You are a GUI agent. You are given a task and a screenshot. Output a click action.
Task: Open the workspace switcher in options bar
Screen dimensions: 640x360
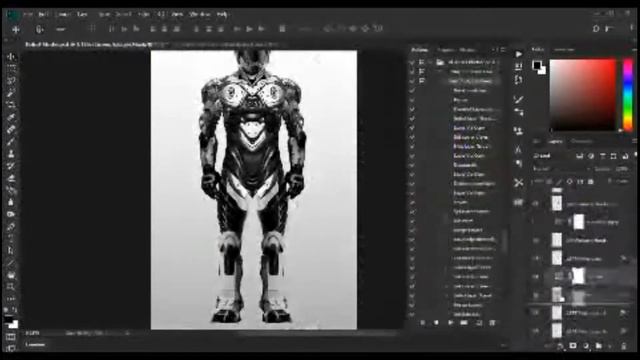click(x=609, y=29)
